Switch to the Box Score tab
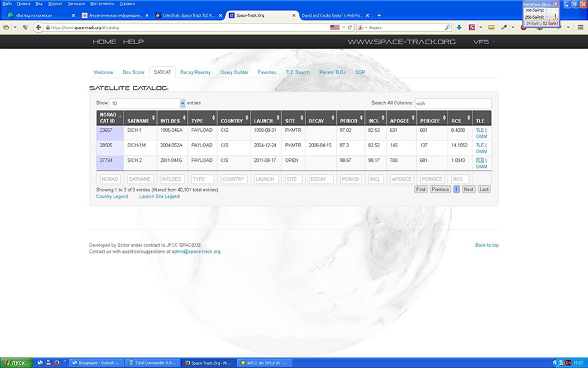 click(133, 72)
